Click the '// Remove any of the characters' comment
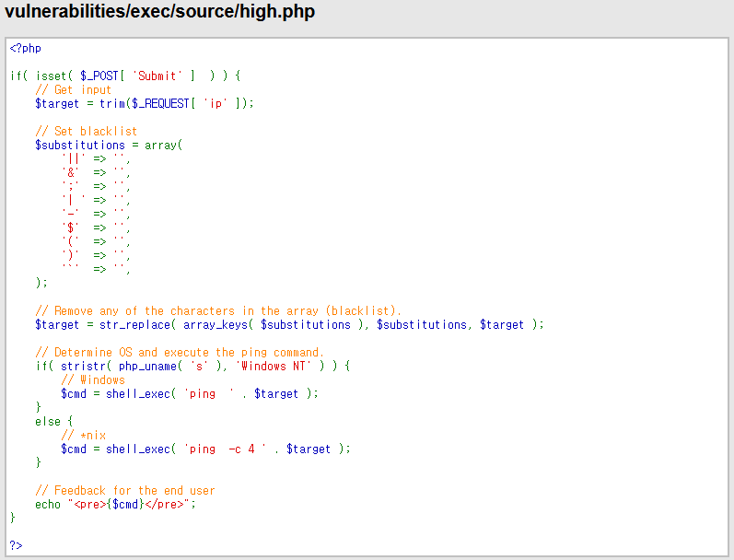734x560 pixels. pos(218,311)
